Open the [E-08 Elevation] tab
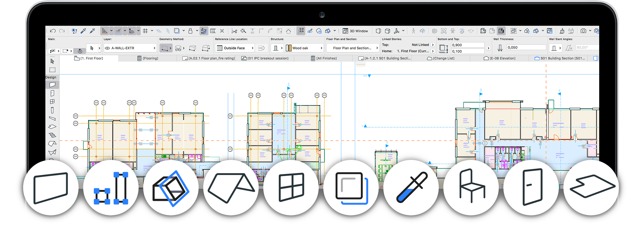Viewport: 644px width, 231px height. pos(500,58)
